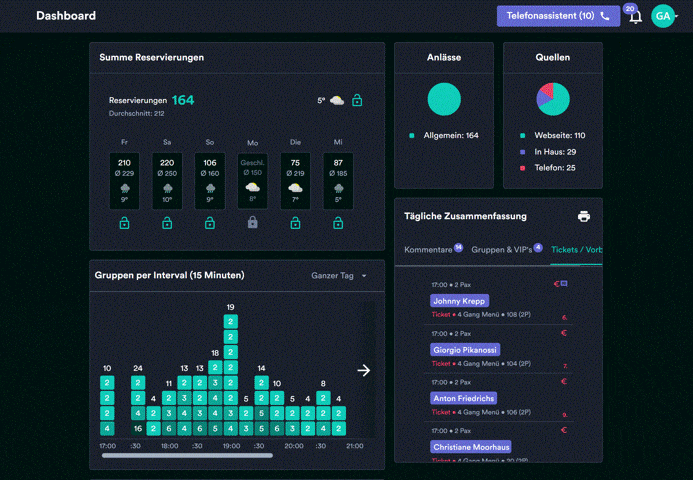
Task: Click the euro icon in Johnny Krepp's row
Action: point(556,284)
